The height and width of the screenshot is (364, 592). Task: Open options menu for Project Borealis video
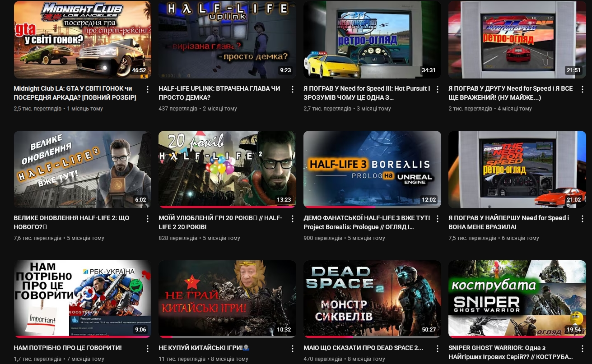(x=437, y=219)
